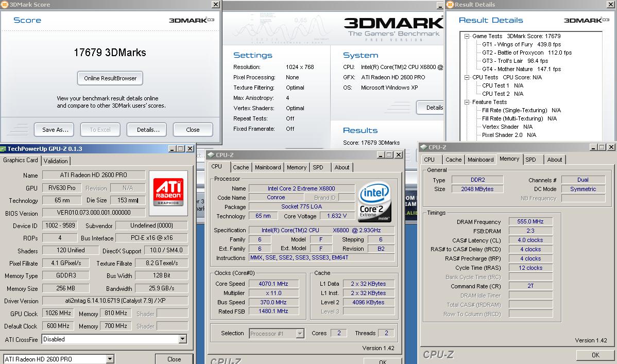The width and height of the screenshot is (617, 364).
Task: Select GT2 - Battle of Proxycon result row
Action: [x=527, y=53]
